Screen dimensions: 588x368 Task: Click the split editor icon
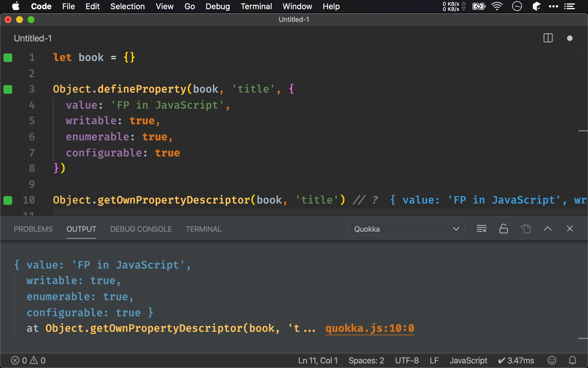coord(548,38)
